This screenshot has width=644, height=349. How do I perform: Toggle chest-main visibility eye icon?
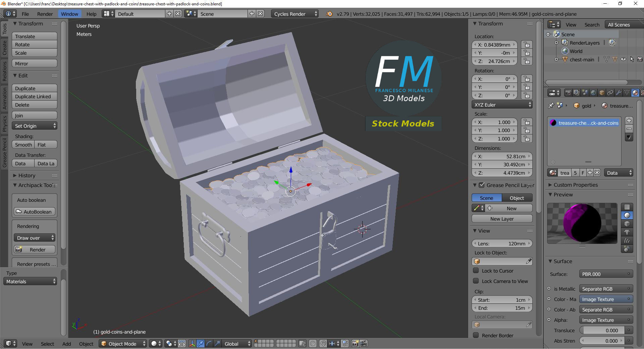click(623, 59)
